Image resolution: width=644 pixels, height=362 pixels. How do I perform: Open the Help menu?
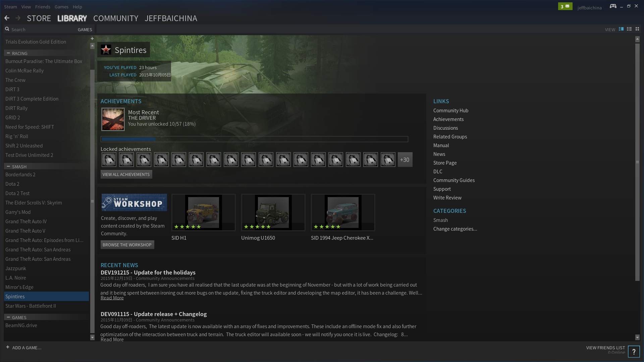(77, 7)
